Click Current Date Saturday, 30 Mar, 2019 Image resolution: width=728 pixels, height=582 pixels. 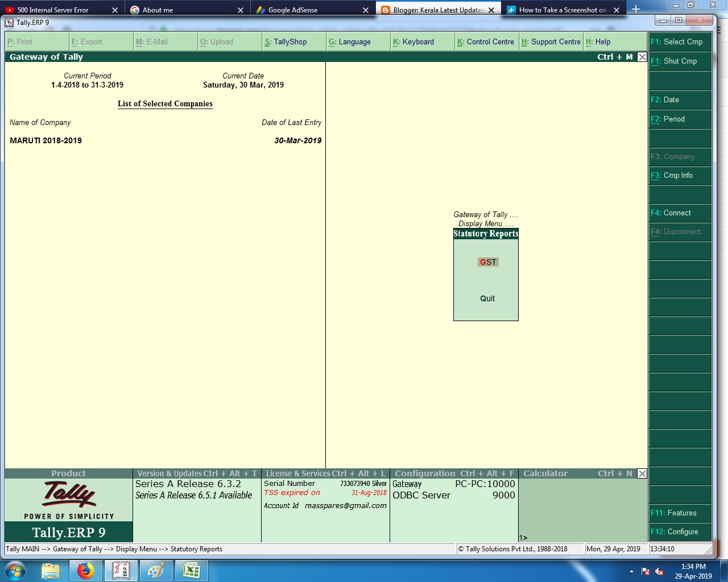(x=243, y=81)
